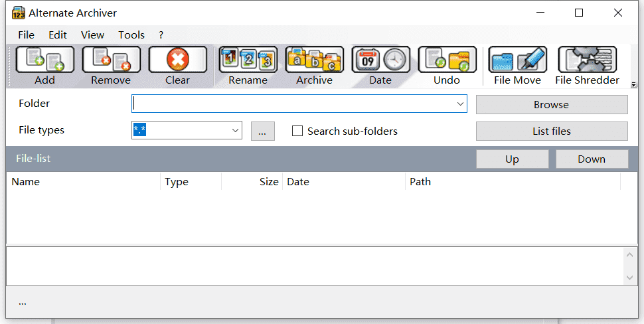Sort by the Name column header
The height and width of the screenshot is (324, 644).
[x=84, y=181]
